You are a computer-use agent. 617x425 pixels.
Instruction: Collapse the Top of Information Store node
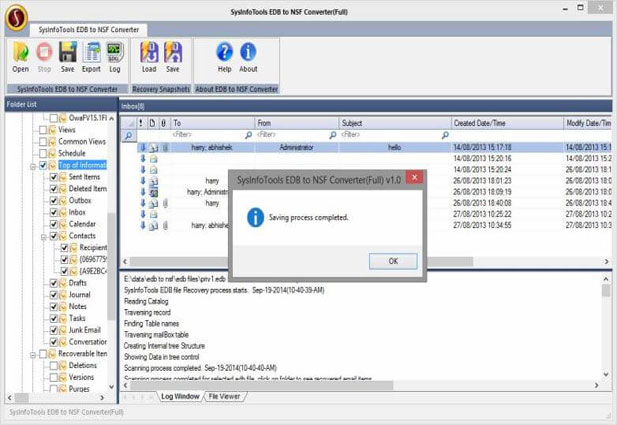point(33,166)
